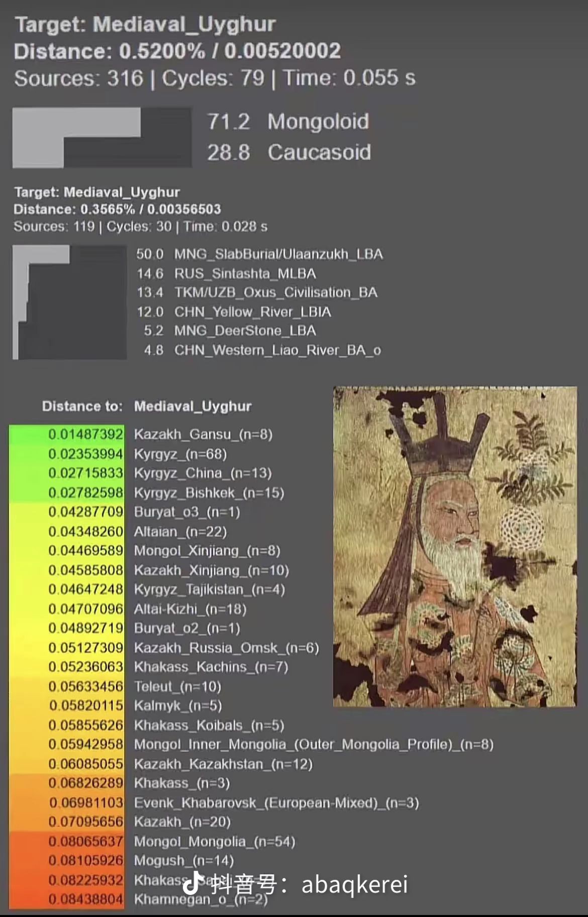The height and width of the screenshot is (917, 588).
Task: Click the Douyin logo in the watermark
Action: click(x=192, y=883)
